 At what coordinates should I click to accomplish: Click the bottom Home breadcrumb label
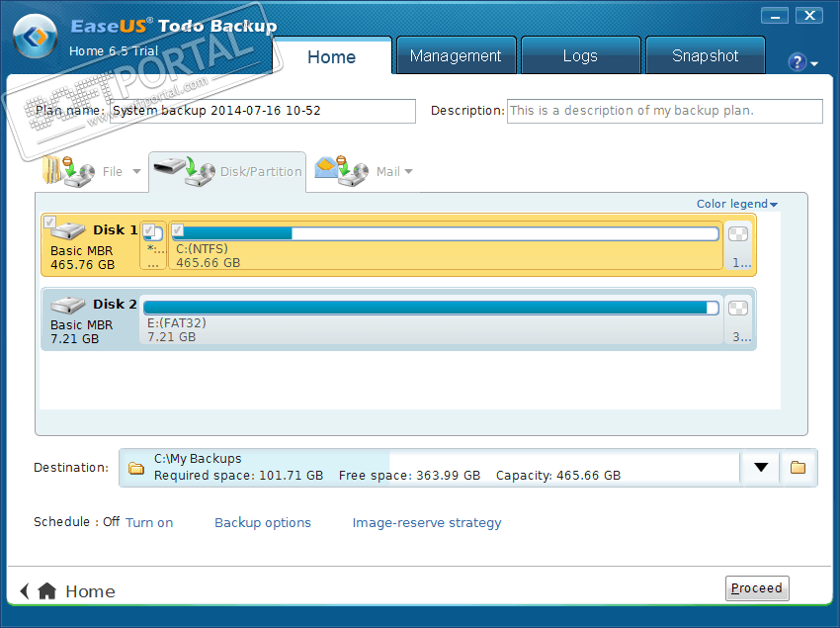90,591
